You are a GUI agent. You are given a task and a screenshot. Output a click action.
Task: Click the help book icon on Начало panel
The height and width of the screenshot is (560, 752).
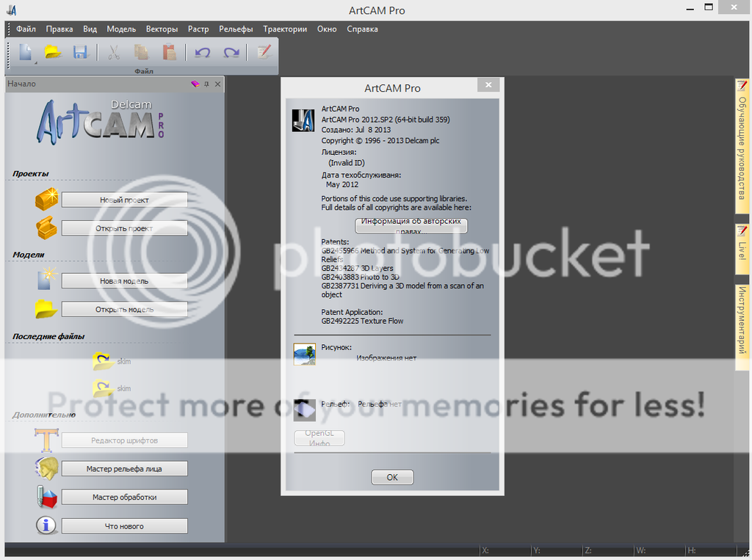[195, 84]
